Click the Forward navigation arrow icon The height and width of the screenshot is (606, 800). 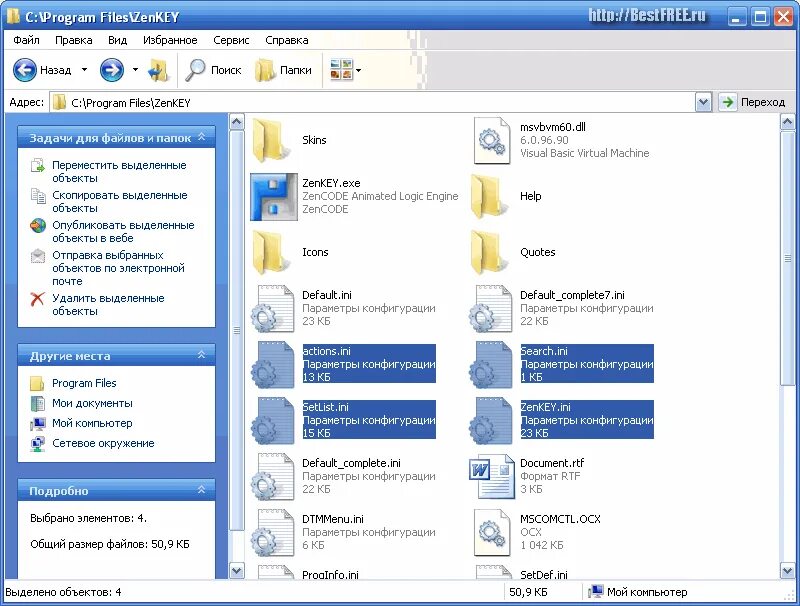click(112, 70)
